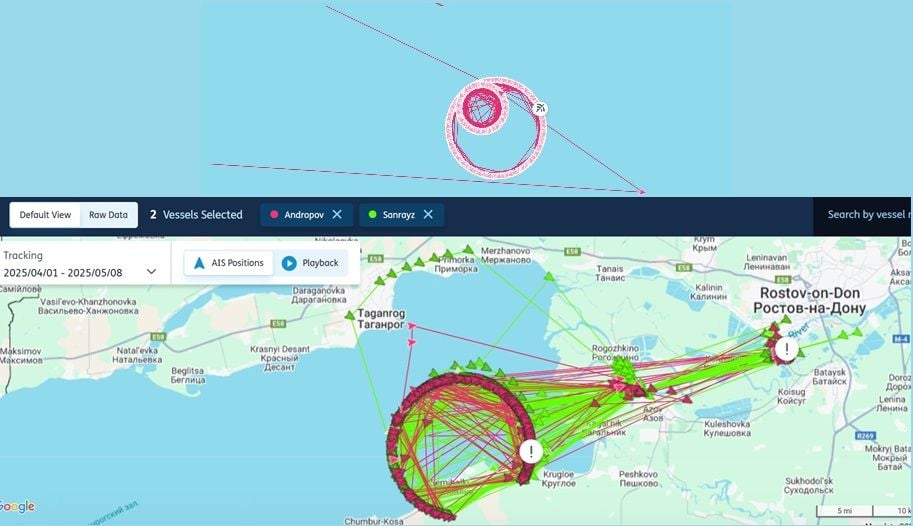Start the track Playback
This screenshot has width=913, height=526.
pyautogui.click(x=310, y=263)
